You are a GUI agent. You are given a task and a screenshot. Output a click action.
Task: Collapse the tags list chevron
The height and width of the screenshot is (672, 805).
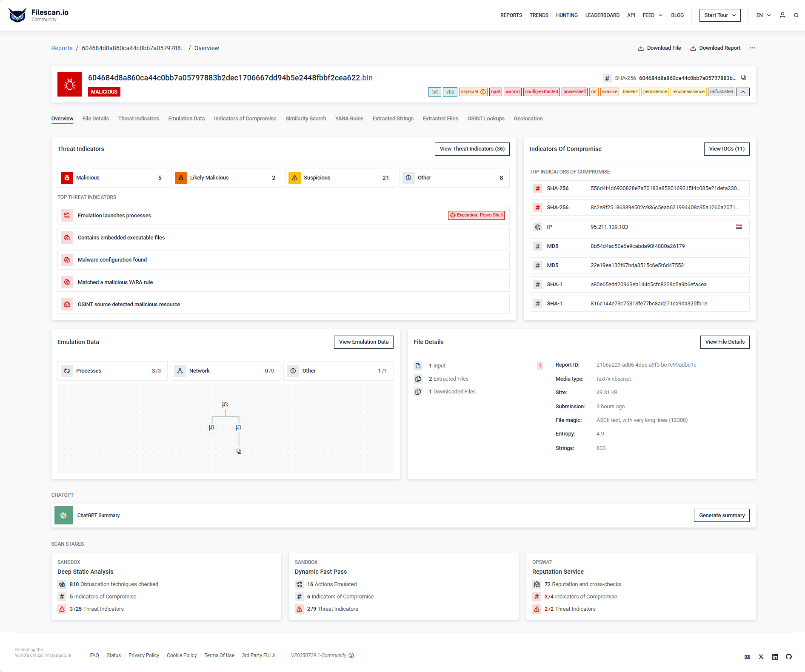(743, 92)
